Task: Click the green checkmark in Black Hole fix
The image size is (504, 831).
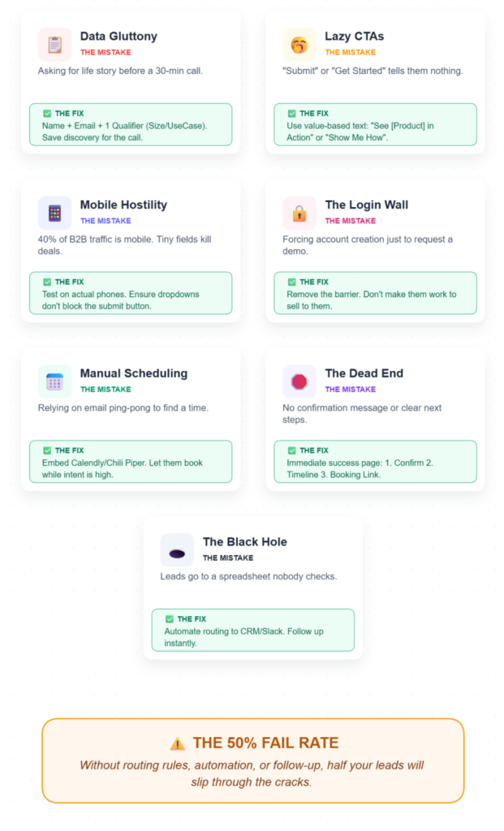Action: tap(169, 619)
